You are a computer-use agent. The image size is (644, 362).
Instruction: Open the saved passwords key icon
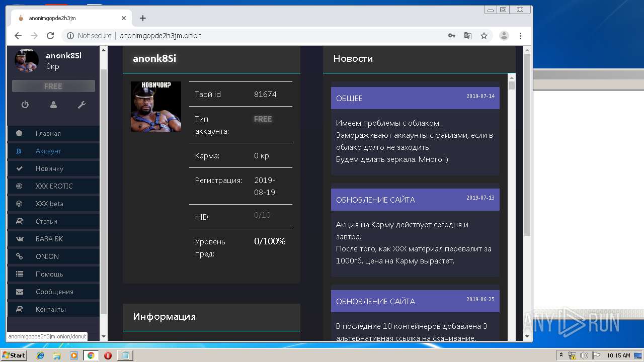pos(452,36)
